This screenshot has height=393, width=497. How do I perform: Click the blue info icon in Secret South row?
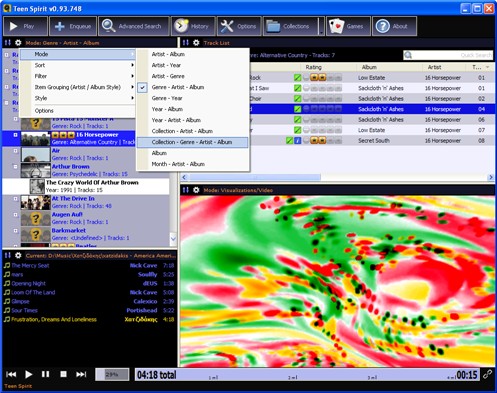(x=297, y=141)
